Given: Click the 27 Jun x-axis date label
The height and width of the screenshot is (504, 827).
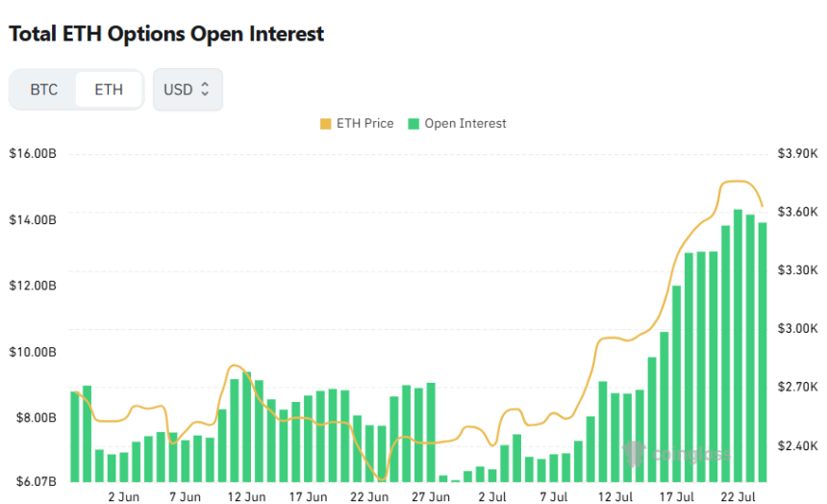Looking at the screenshot, I should (431, 497).
